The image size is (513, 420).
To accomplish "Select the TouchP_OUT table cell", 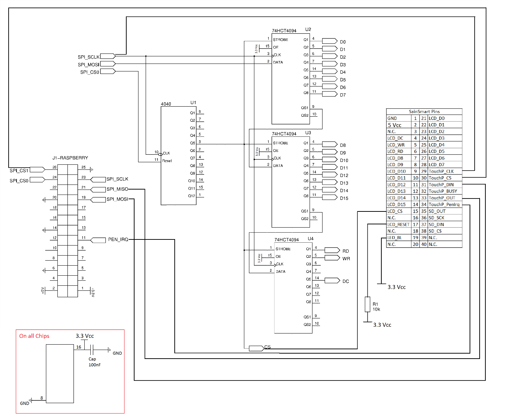I will [445, 198].
